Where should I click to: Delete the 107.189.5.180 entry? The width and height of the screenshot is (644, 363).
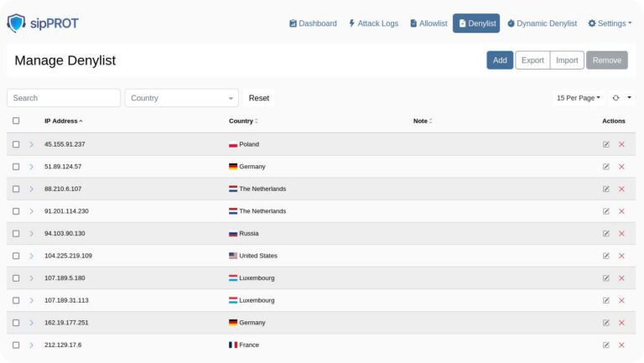coord(621,278)
